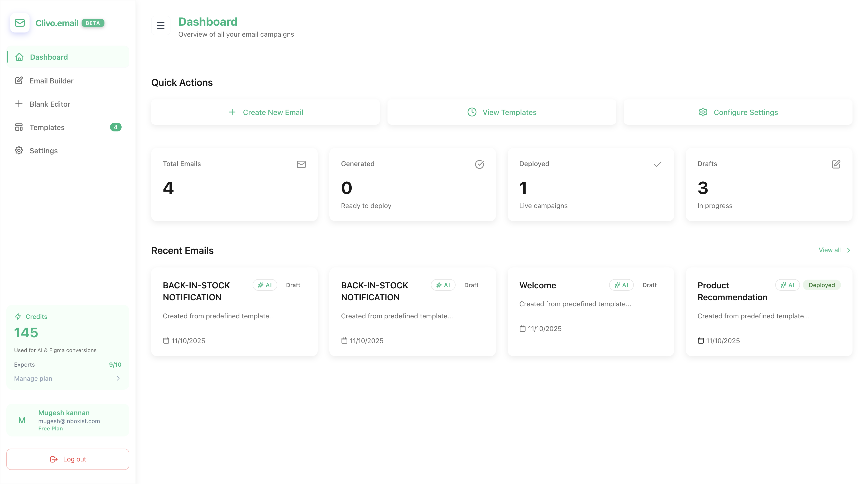Click the Exports 9/10 usage indicator
The image size is (868, 484).
[67, 364]
